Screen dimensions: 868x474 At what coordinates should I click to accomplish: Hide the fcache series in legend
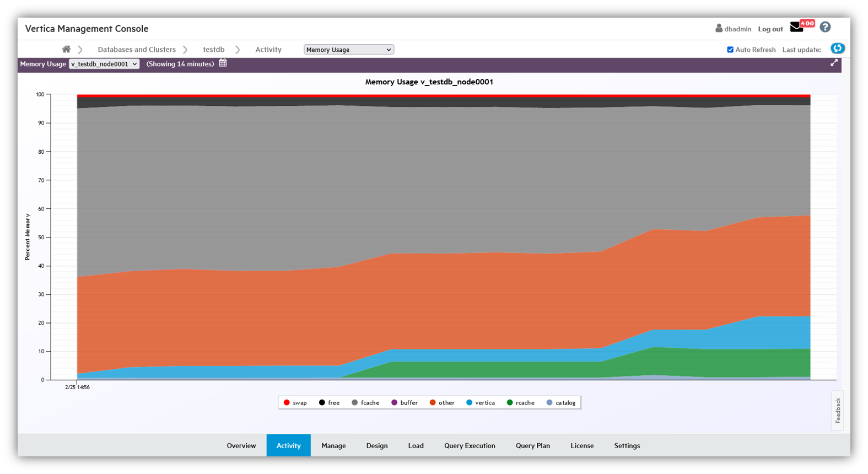coord(365,403)
